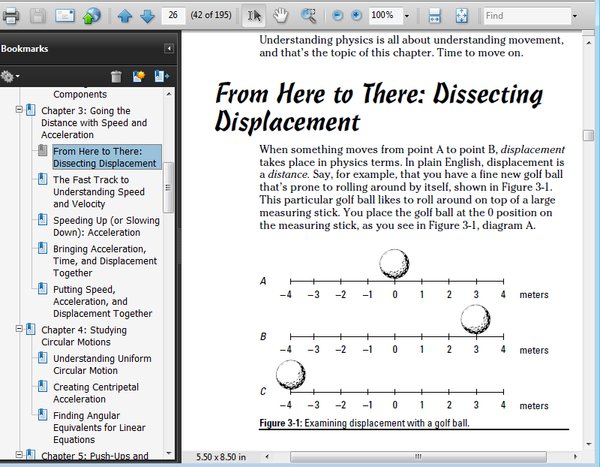Collapse the Chapter 5 bookmark tree
This screenshot has width=600, height=467.
(19, 455)
